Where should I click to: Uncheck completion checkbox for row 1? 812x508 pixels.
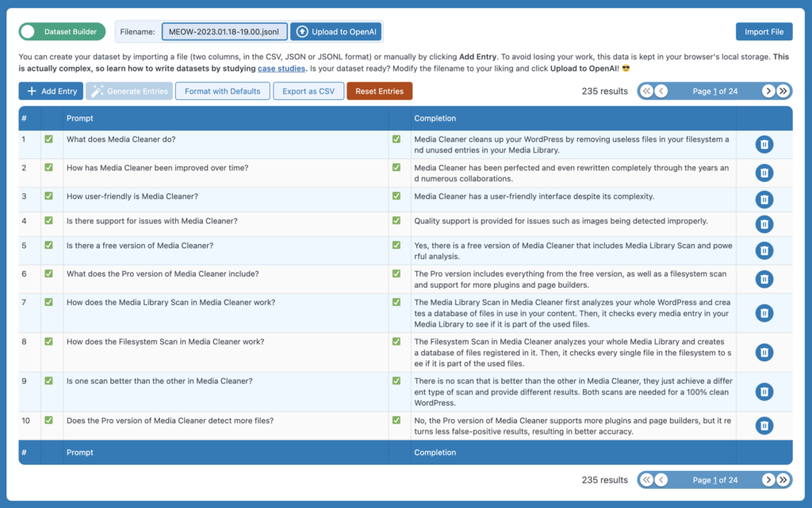pos(396,139)
